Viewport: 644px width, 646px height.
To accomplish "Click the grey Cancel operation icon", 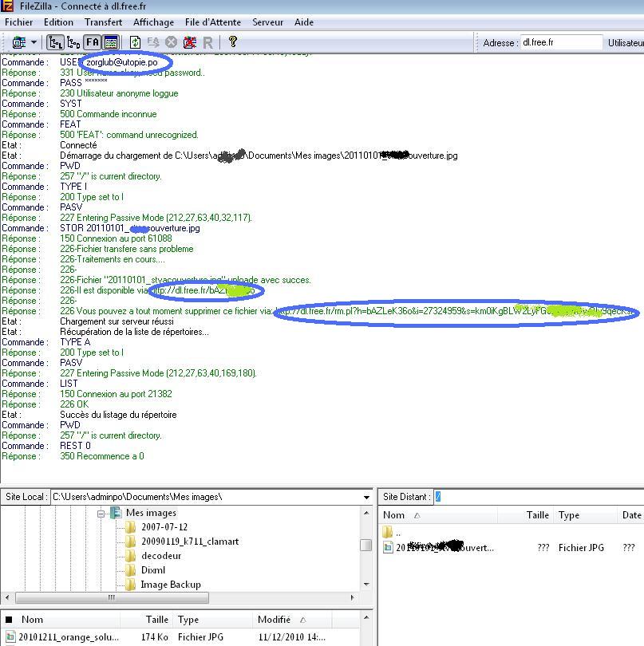I will pyautogui.click(x=171, y=42).
